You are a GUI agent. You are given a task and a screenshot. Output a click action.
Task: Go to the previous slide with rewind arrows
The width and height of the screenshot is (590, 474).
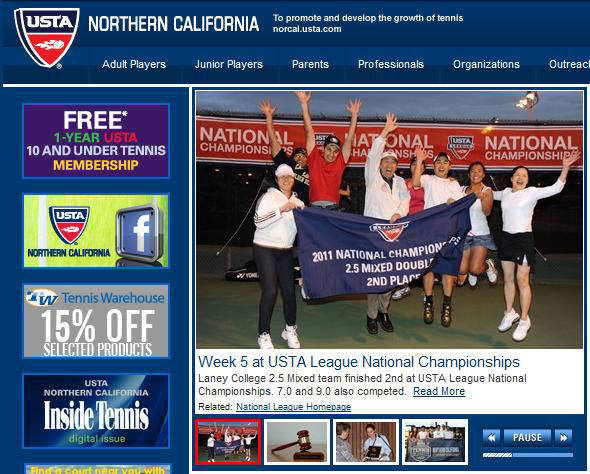(x=491, y=438)
